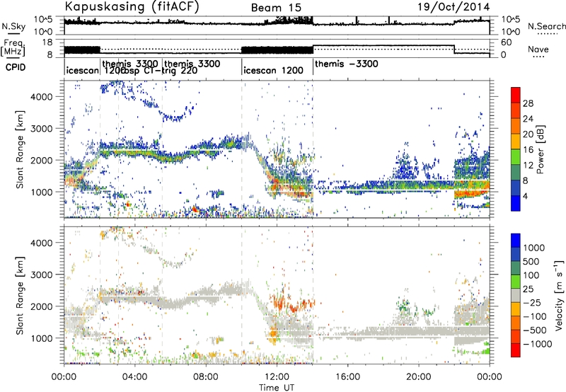The width and height of the screenshot is (566, 392).
Task: Click the '18' tick on frequency axis
Action: coord(48,42)
